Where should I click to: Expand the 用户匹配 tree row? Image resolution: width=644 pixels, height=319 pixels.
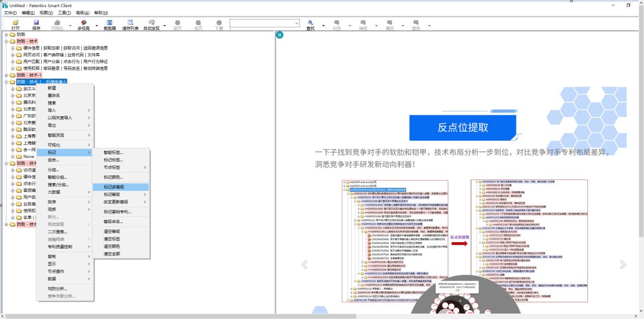point(13,61)
